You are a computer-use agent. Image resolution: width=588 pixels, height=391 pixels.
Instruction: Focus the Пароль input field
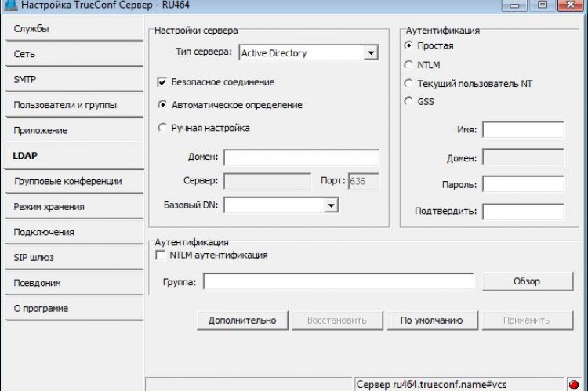pyautogui.click(x=523, y=185)
